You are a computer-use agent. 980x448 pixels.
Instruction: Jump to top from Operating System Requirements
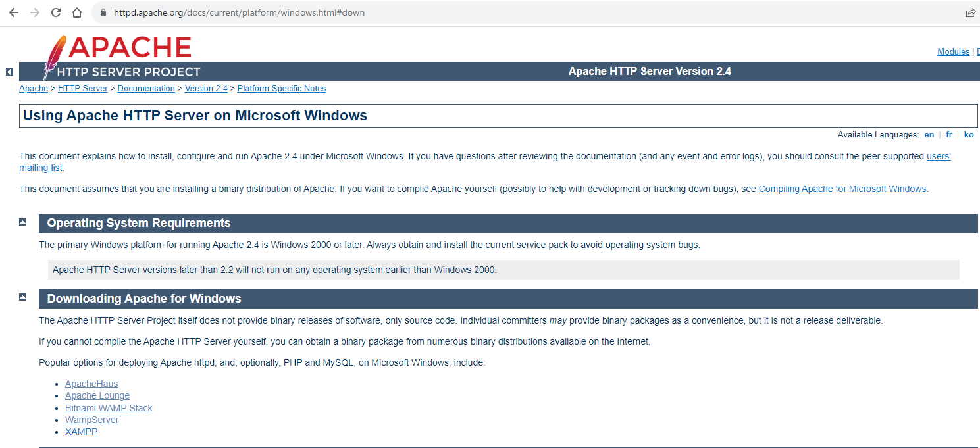click(22, 222)
